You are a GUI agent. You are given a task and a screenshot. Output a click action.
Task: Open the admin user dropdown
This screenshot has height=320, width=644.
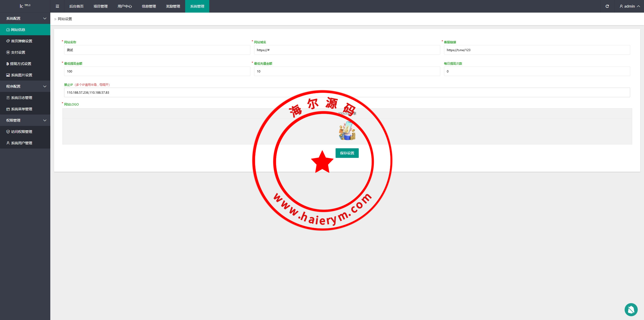630,6
